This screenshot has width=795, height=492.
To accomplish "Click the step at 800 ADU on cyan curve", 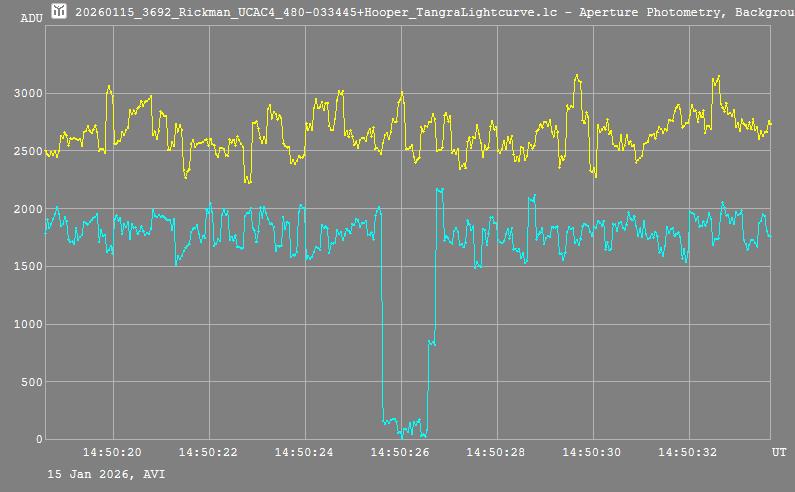I will 432,343.
